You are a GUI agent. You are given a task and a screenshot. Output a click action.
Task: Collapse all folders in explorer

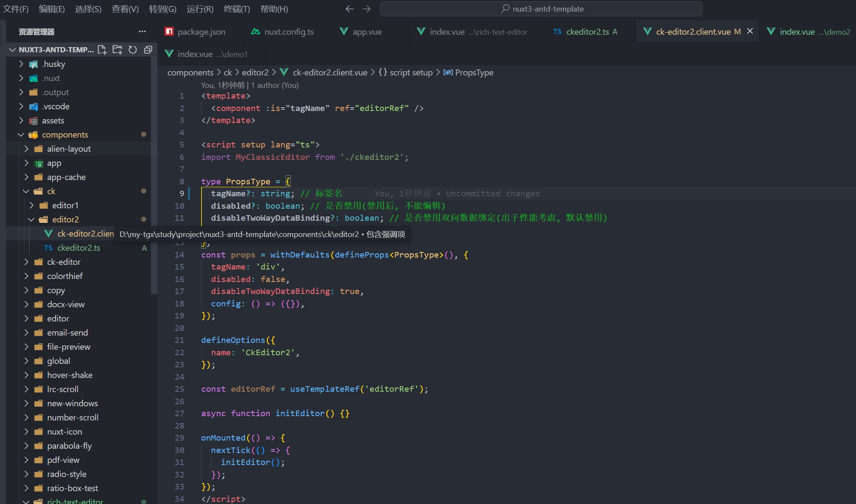(148, 50)
